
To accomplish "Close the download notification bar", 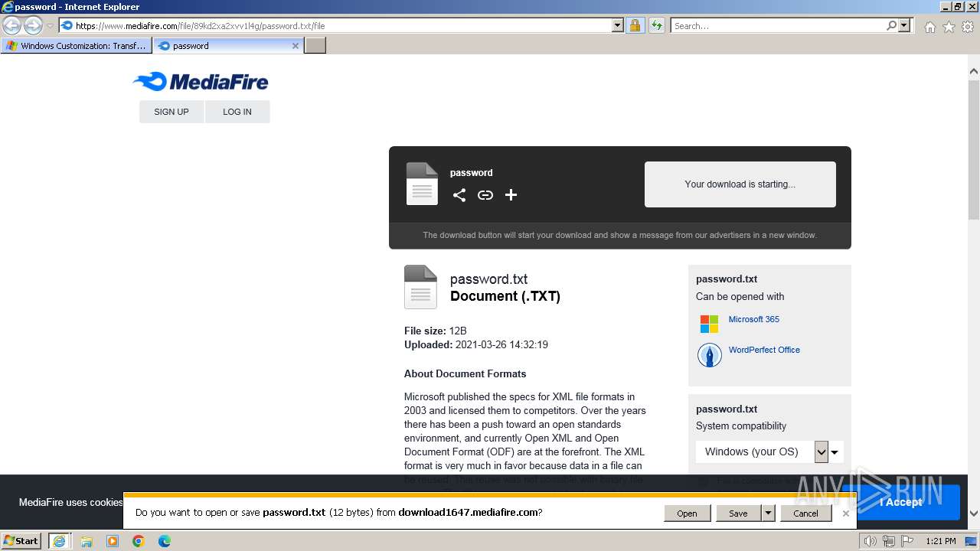I will [846, 514].
